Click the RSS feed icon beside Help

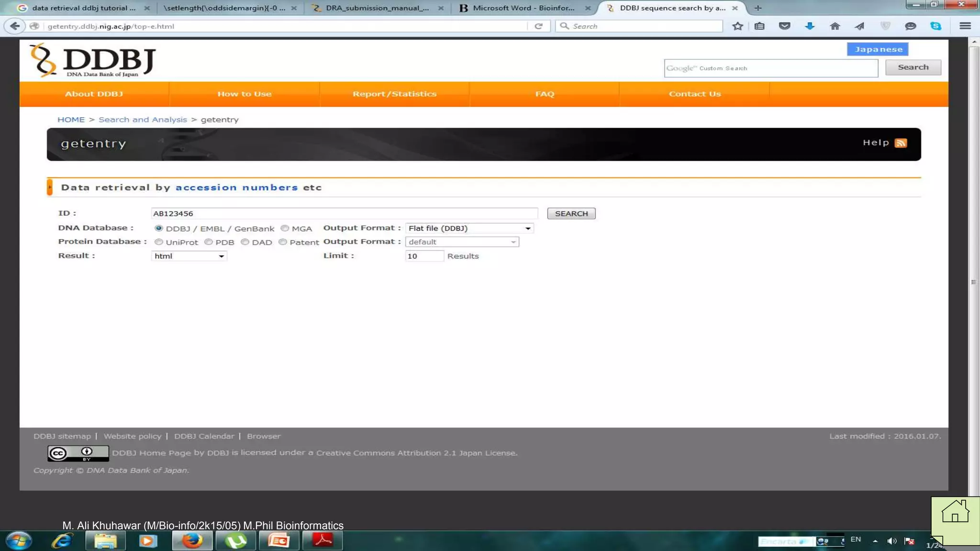(901, 143)
